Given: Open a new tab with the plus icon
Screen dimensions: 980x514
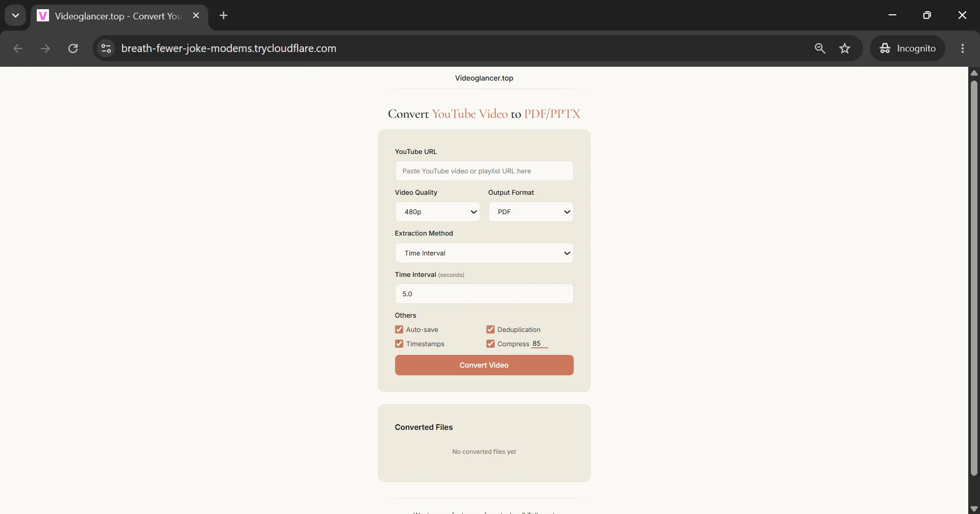Looking at the screenshot, I should pyautogui.click(x=224, y=15).
